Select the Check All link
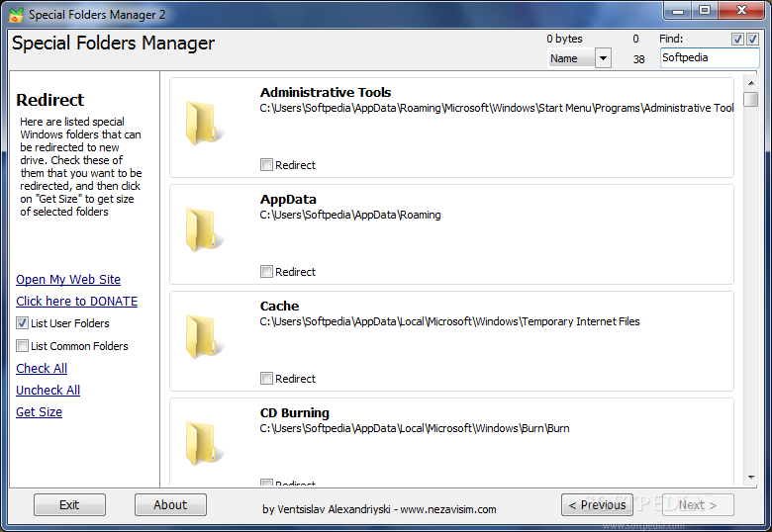The height and width of the screenshot is (532, 772). coord(42,368)
